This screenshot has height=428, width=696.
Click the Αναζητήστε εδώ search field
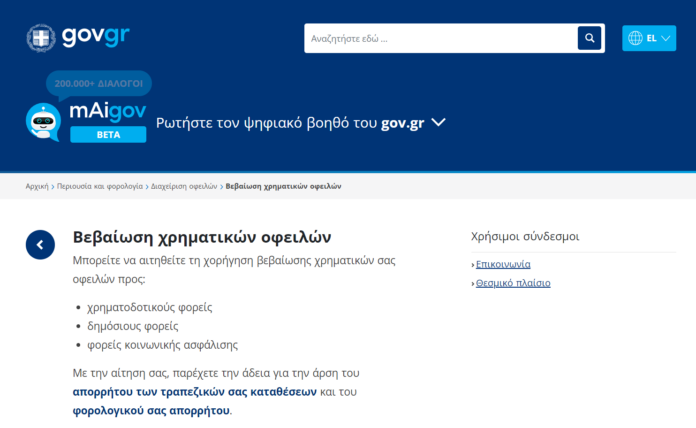(441, 38)
